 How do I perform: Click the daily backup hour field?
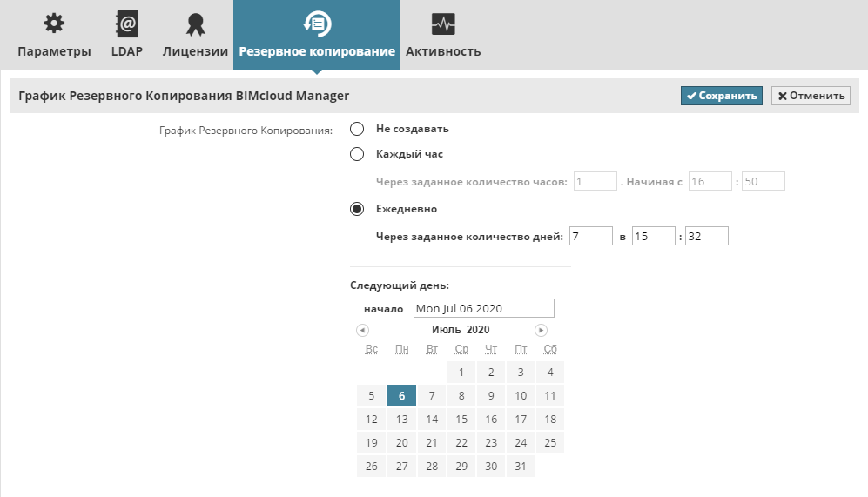click(x=654, y=236)
